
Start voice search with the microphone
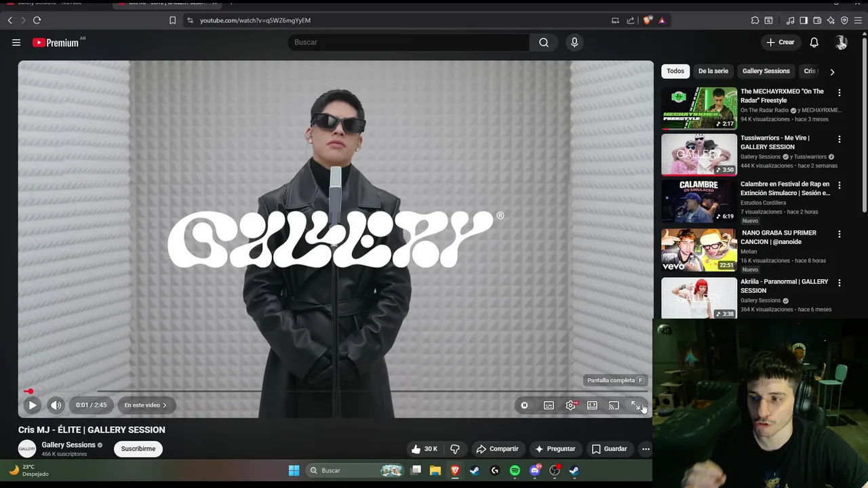(574, 42)
